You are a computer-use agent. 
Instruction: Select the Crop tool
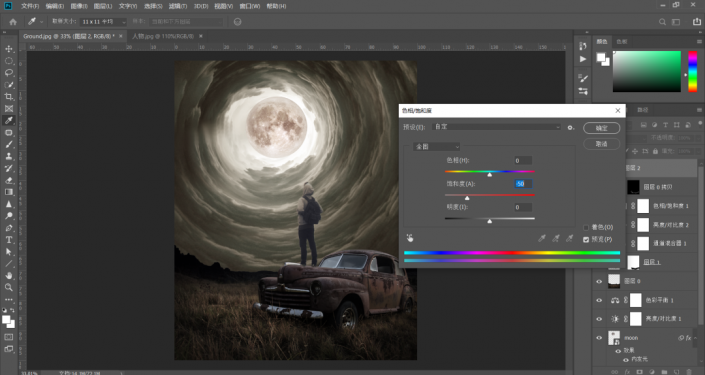[x=9, y=96]
